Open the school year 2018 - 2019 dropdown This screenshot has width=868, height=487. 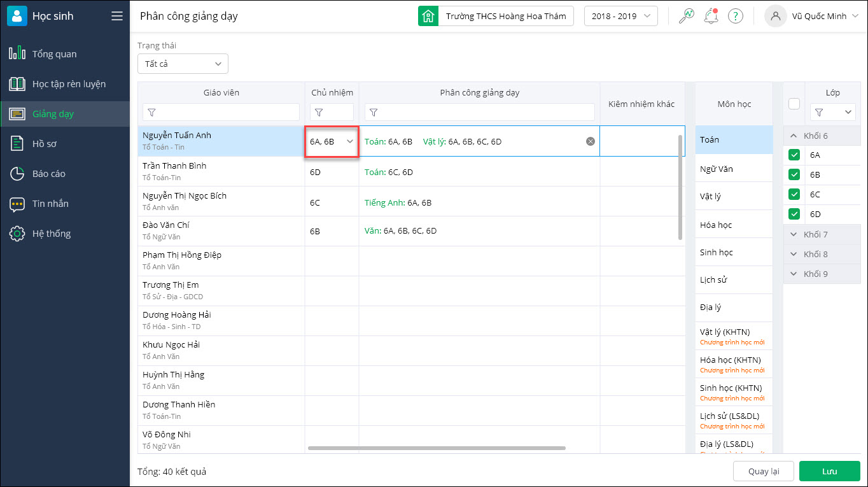click(620, 17)
